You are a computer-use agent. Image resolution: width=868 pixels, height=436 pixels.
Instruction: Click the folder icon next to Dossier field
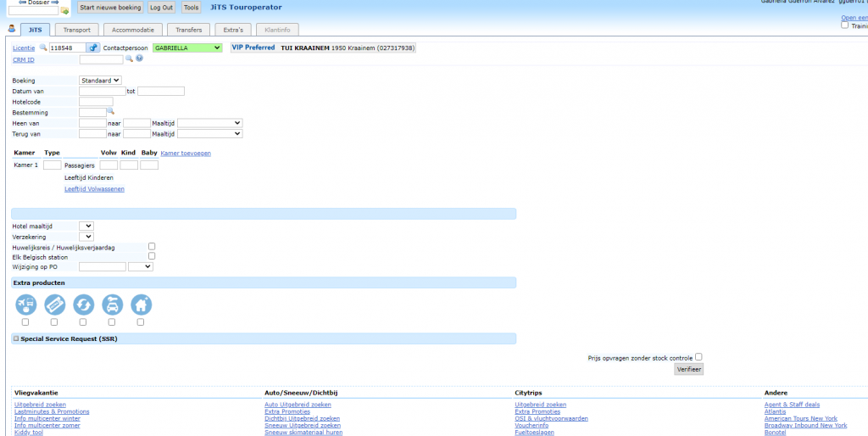click(x=64, y=11)
